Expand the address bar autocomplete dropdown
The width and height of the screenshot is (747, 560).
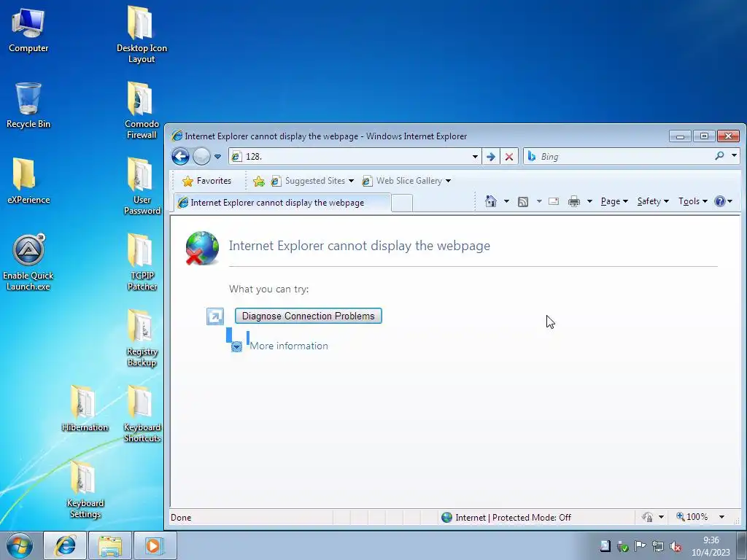pyautogui.click(x=475, y=157)
